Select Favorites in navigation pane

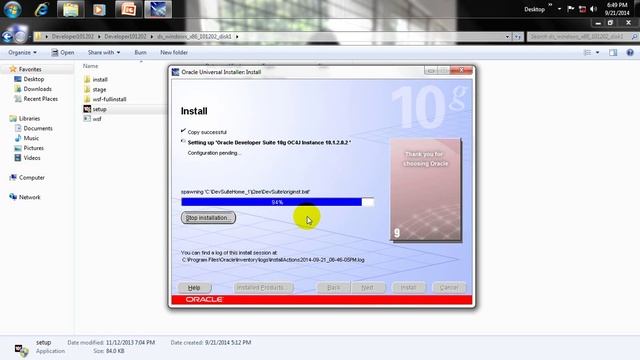coord(30,69)
